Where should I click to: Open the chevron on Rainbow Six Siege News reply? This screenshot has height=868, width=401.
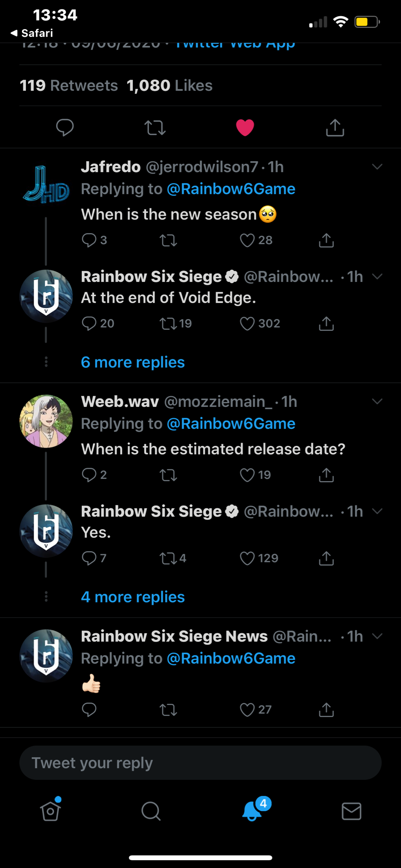click(x=377, y=636)
